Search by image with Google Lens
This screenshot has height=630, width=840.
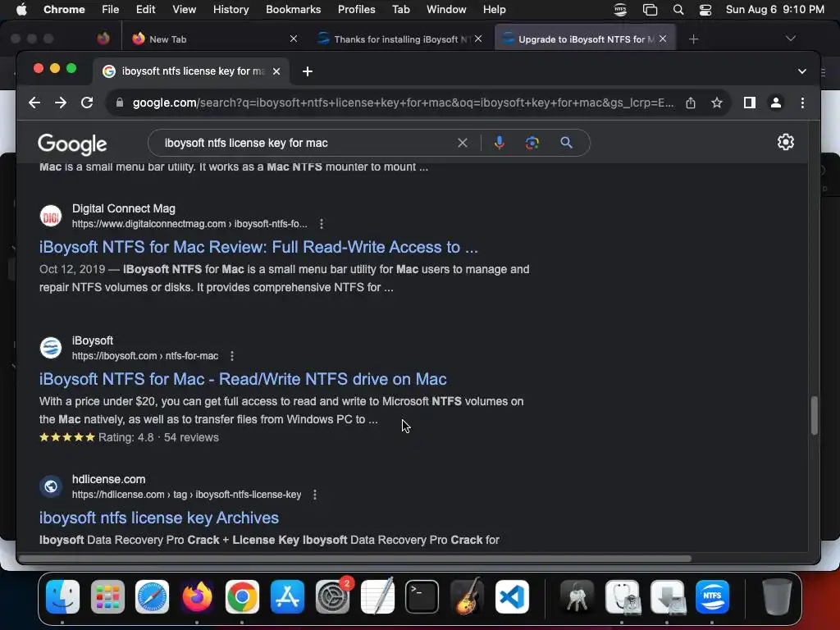532,143
